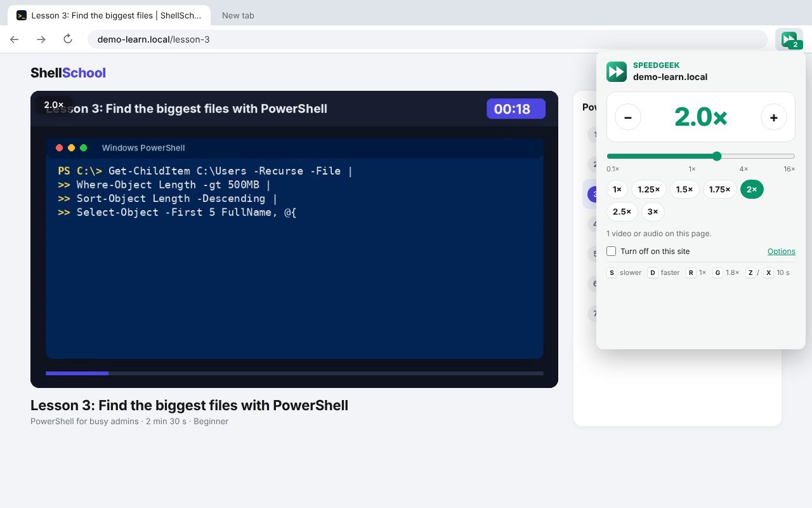Click the lesson heading below the video player
This screenshot has height=508, width=812.
coord(189,405)
